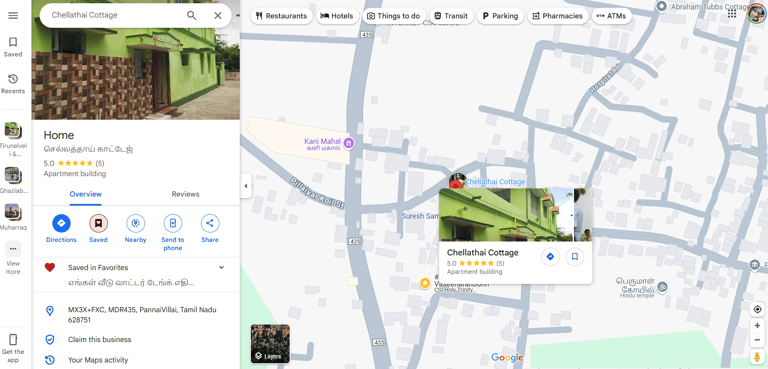Filter by Pharmacies chip

tap(557, 16)
